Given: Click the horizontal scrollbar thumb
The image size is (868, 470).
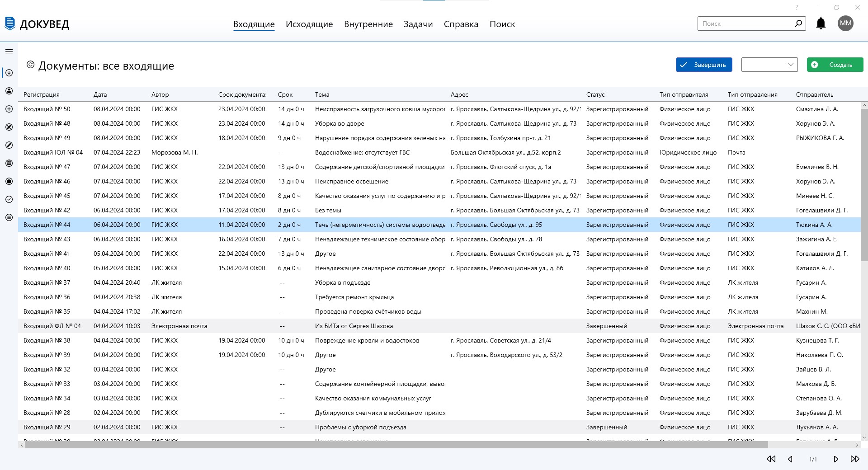Looking at the screenshot, I should tap(396, 445).
